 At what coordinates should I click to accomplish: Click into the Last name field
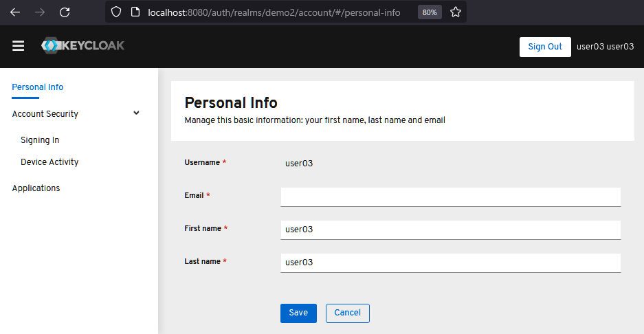(x=450, y=263)
